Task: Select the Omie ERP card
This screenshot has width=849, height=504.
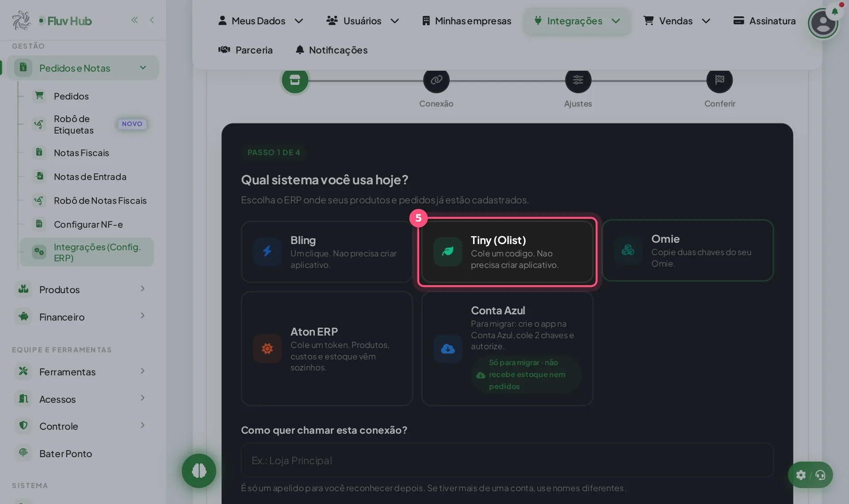Action: [688, 250]
